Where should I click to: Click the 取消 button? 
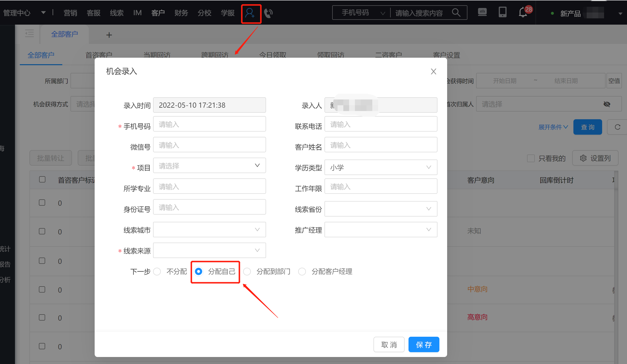(x=389, y=345)
